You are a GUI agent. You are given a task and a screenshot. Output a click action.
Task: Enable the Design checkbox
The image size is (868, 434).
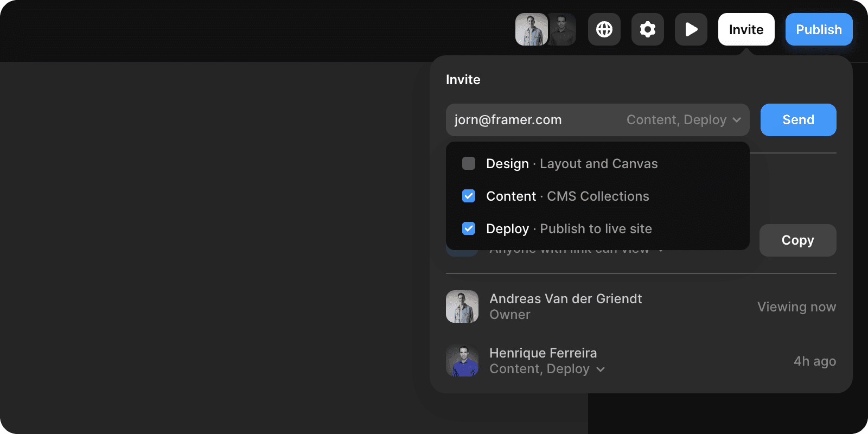click(469, 163)
